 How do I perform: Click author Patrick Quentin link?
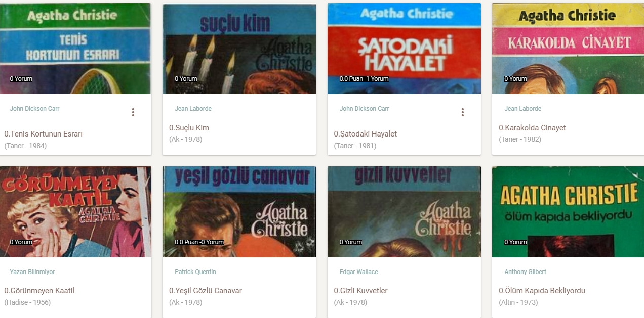coord(195,272)
